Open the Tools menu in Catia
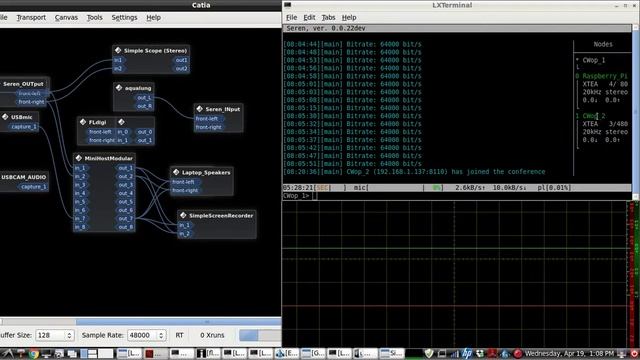The image size is (640, 360). tap(94, 18)
